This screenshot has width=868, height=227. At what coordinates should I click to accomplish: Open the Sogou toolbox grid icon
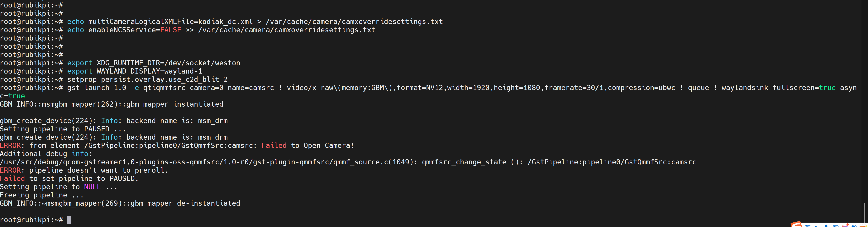click(x=854, y=226)
